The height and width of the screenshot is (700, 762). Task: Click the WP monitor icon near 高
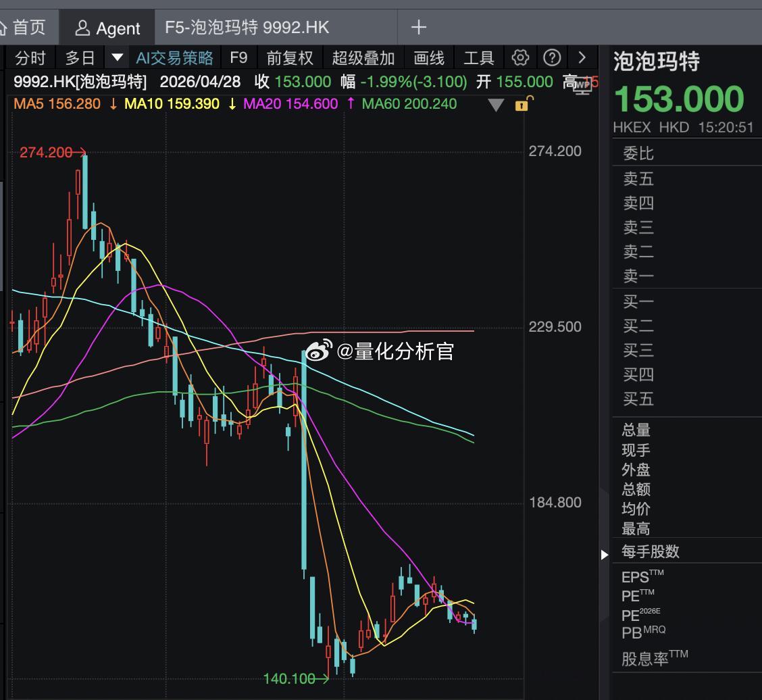coord(582,86)
